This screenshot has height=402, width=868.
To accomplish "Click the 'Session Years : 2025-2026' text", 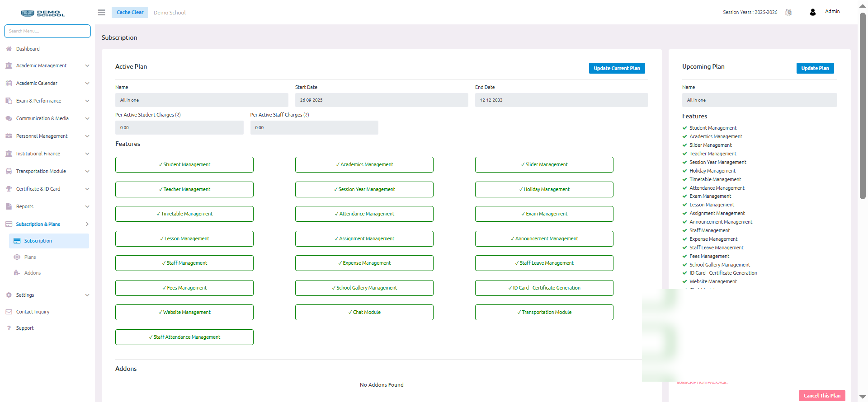I will pyautogui.click(x=750, y=12).
